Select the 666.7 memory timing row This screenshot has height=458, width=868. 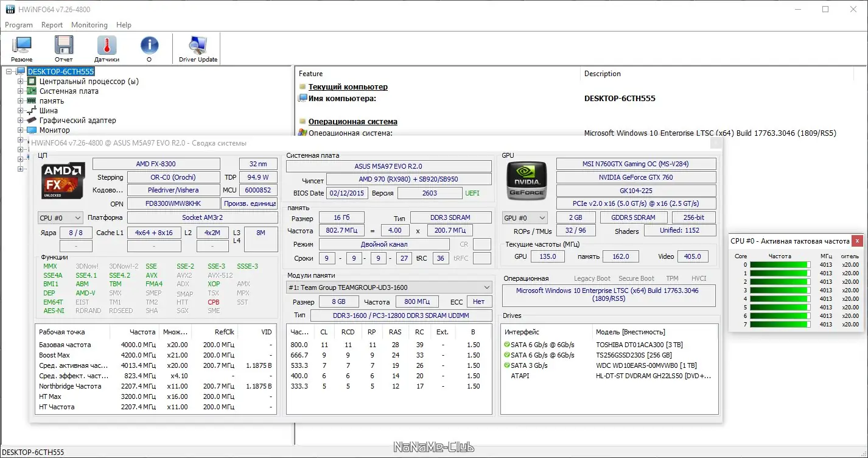click(389, 355)
